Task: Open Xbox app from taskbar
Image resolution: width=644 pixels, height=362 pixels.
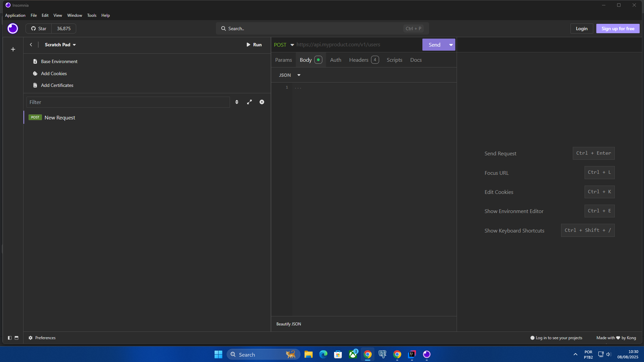Action: click(353, 354)
